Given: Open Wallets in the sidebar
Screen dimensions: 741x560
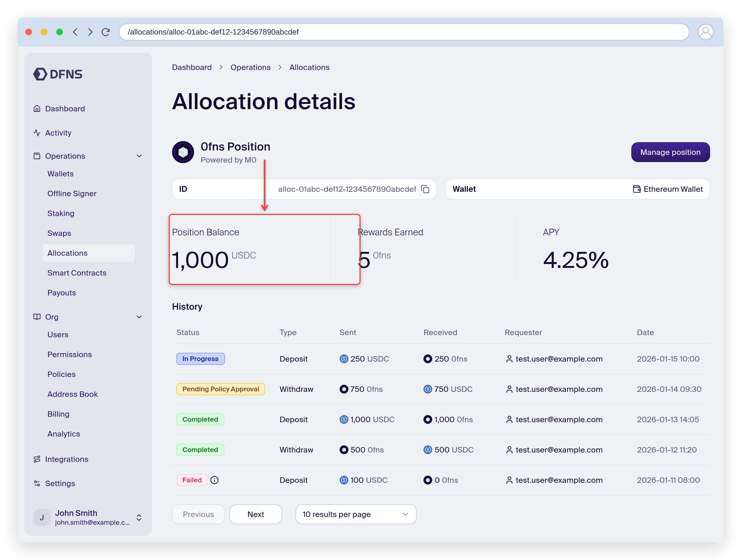Looking at the screenshot, I should (x=60, y=174).
